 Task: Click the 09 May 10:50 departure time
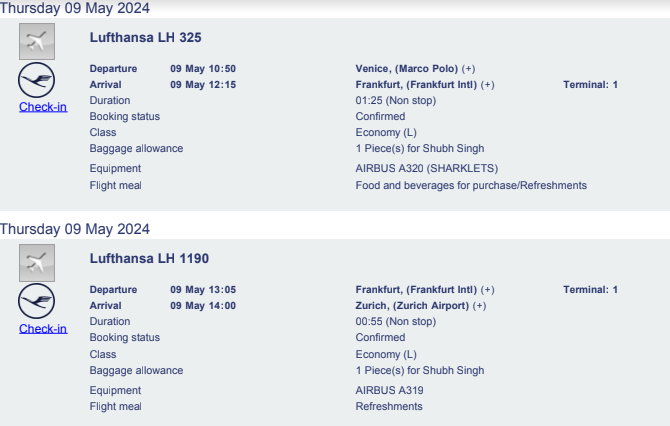coord(203,69)
